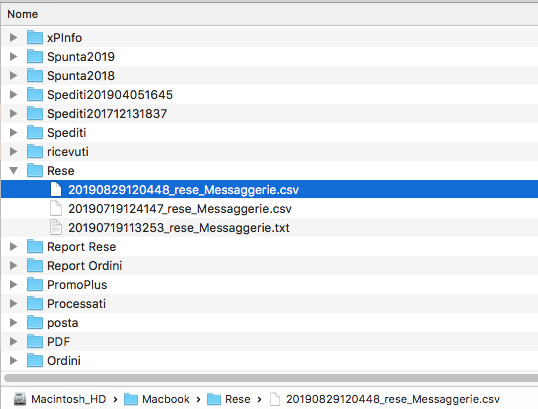The height and width of the screenshot is (409, 538).
Task: Expand the Spunta2018 folder
Action: pos(13,75)
